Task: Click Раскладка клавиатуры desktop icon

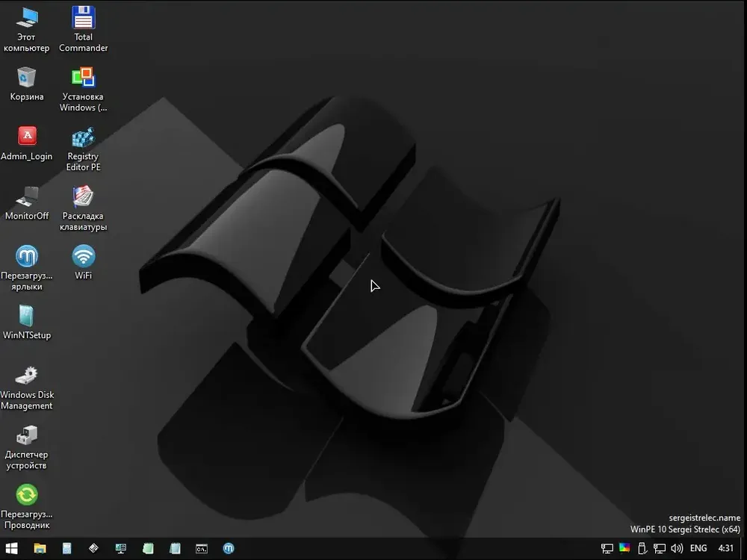Action: point(84,208)
